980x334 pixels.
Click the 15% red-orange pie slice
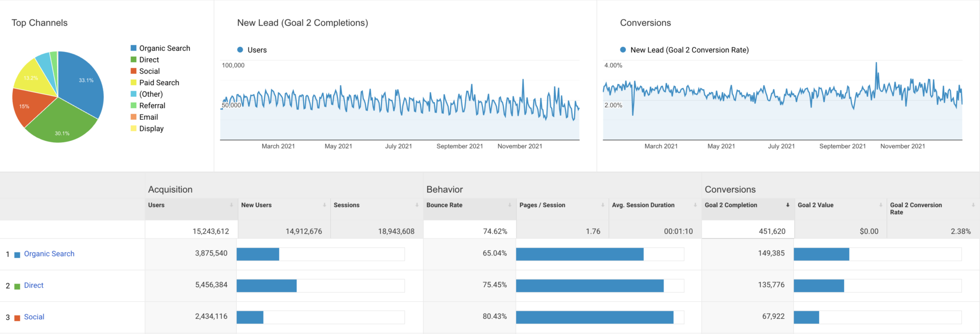(x=28, y=106)
